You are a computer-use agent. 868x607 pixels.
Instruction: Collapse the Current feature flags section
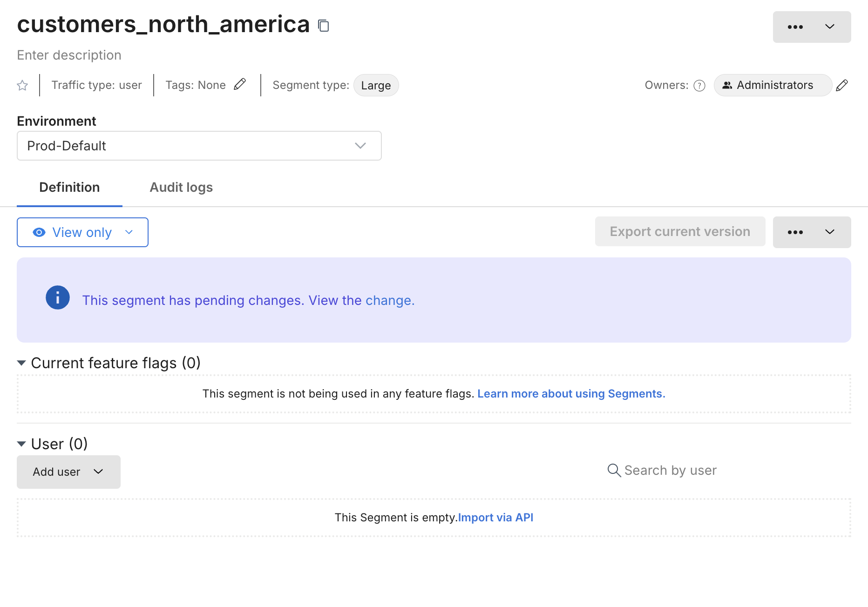(x=21, y=363)
